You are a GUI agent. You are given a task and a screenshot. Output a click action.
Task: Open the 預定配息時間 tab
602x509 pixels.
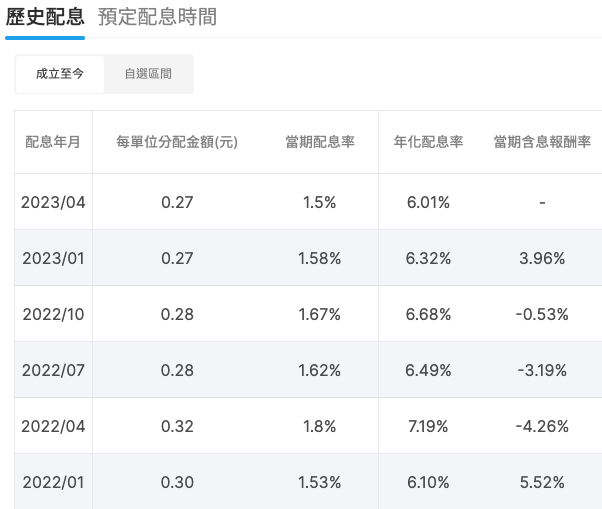click(x=157, y=17)
